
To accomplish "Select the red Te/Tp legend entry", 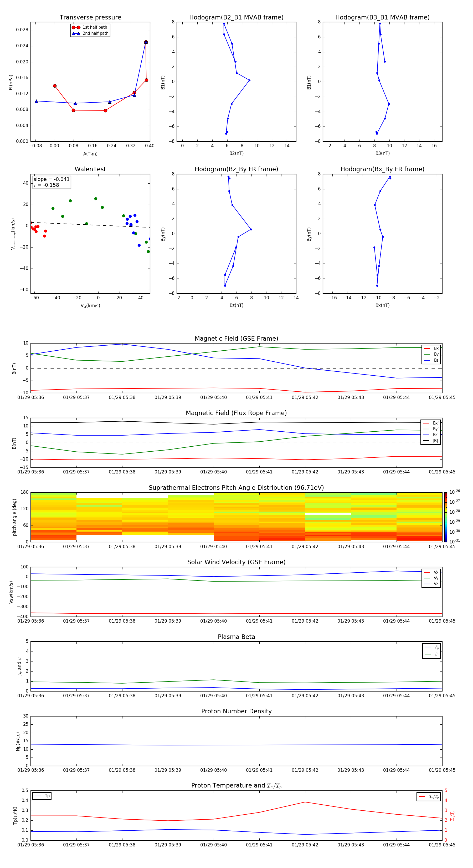I will 429,796.
